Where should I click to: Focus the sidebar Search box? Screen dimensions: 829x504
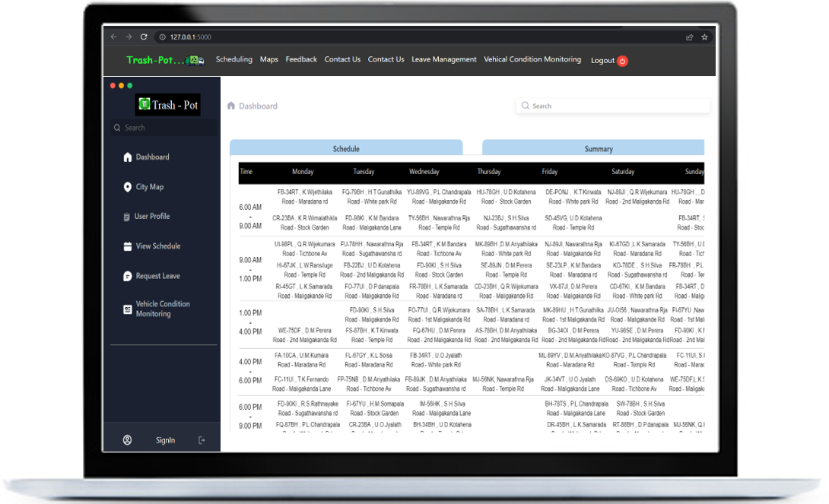tap(164, 128)
